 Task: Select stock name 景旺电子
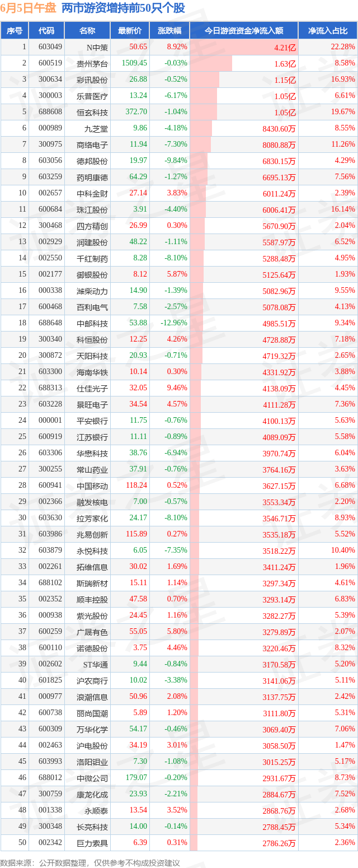[92, 404]
